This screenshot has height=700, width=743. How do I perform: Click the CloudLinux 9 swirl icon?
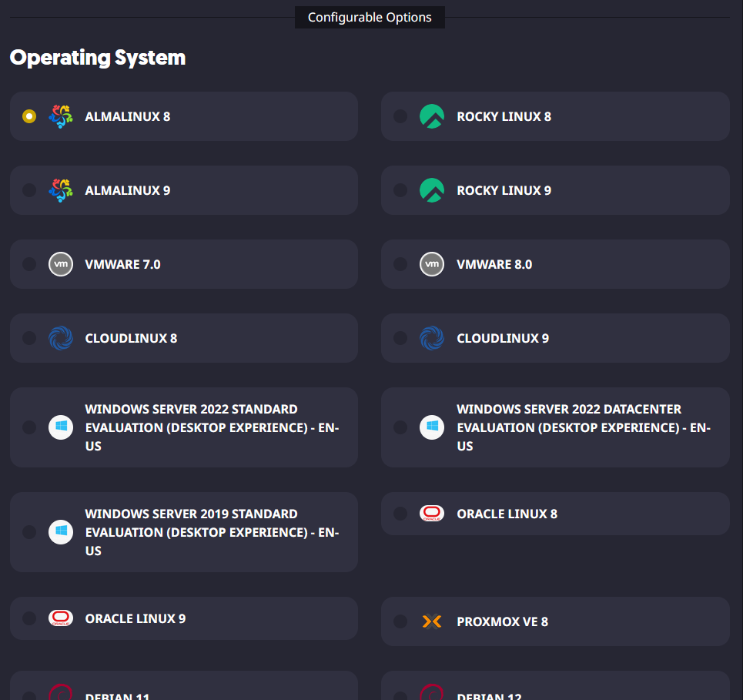[x=432, y=338]
